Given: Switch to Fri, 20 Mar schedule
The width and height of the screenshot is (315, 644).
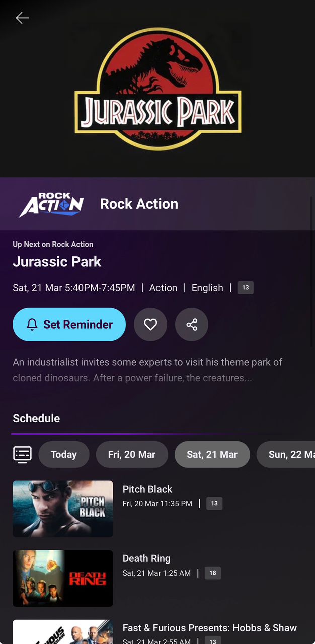Looking at the screenshot, I should click(x=132, y=454).
